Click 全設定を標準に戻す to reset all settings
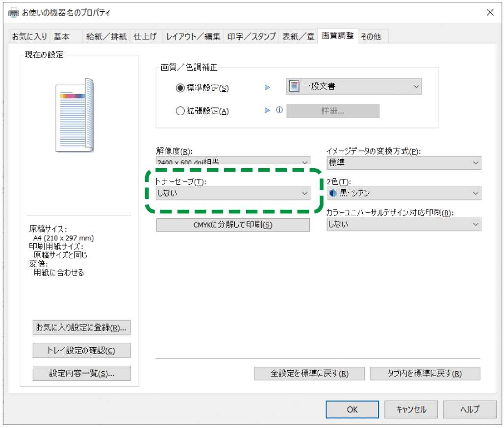Screen dimensions: 504x428 pos(309,373)
